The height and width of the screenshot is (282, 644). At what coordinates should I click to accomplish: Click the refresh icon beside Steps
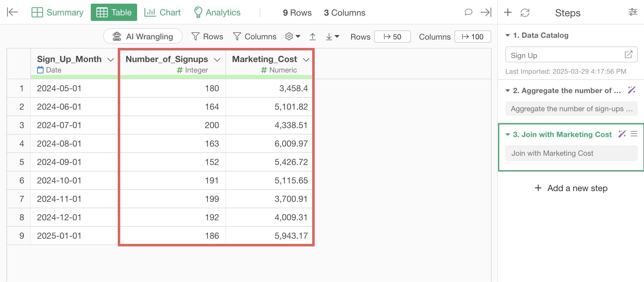[525, 13]
